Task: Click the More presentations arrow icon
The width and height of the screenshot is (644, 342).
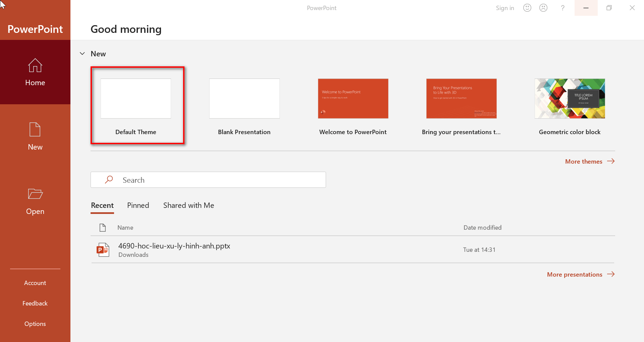Action: point(611,274)
